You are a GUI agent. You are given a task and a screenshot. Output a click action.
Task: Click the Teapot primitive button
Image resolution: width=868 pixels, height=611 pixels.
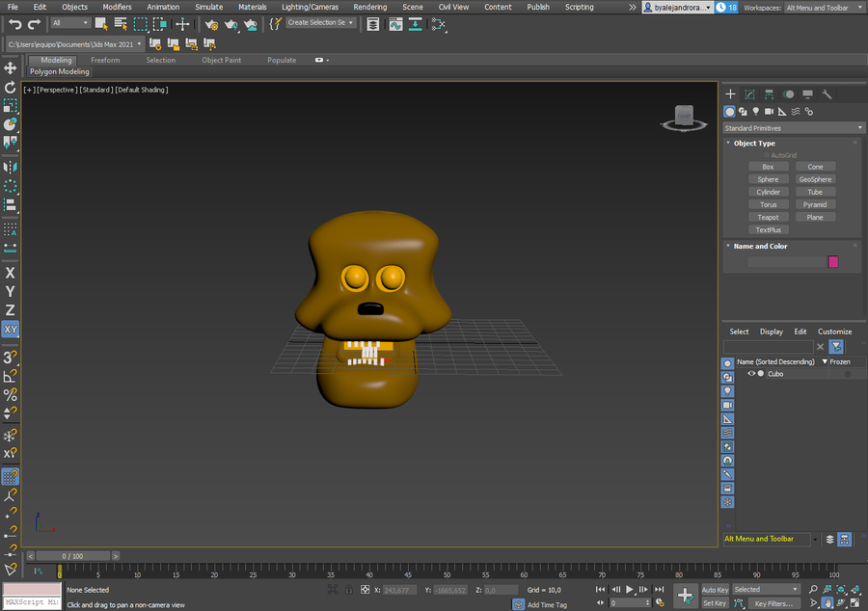coord(768,218)
